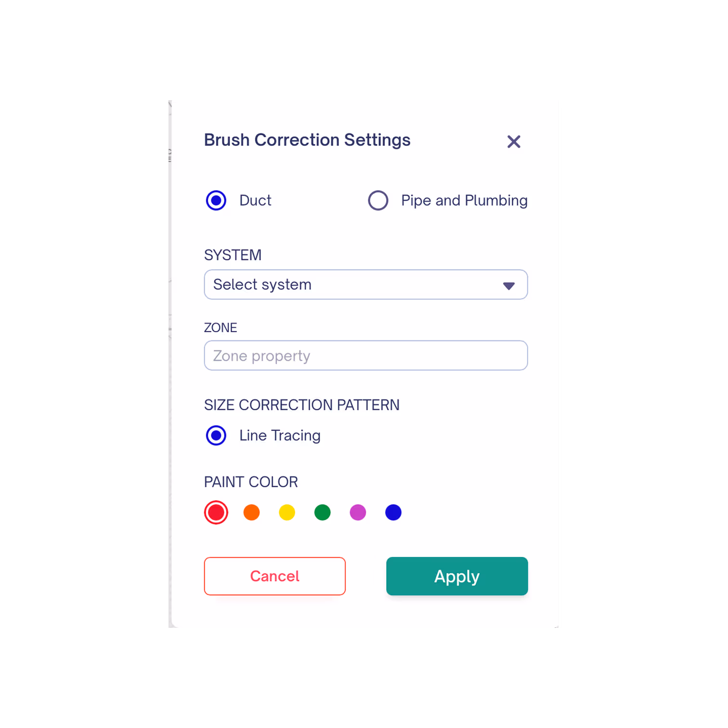Choose the magenta paint color
Screen dimensions: 728x728
(x=358, y=512)
